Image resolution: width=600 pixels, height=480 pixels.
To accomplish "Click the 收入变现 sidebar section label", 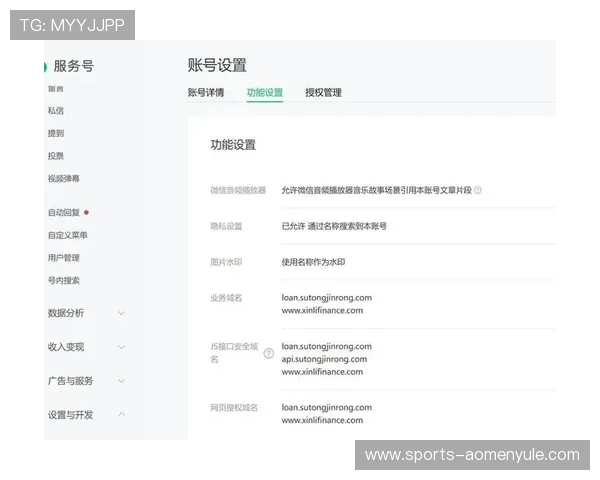I will point(66,347).
